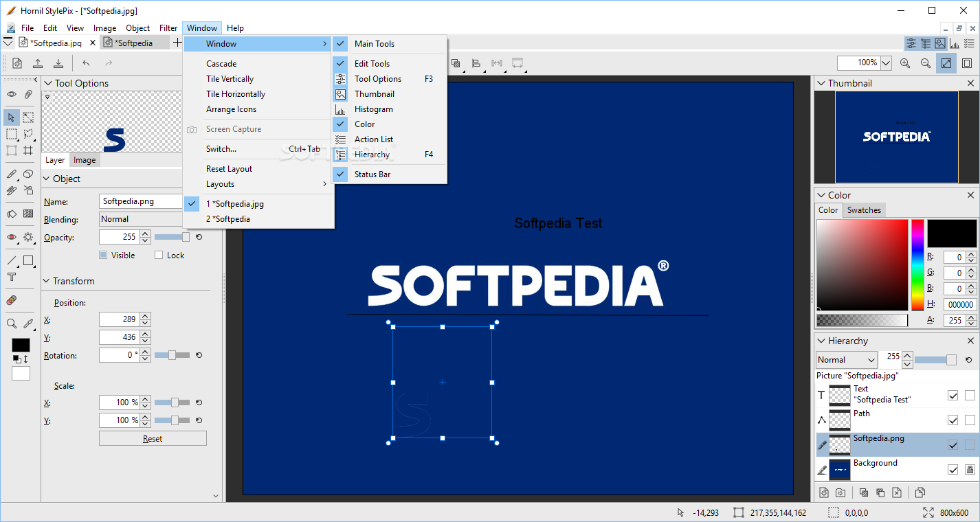Zoom out with the minus magnifier button
980x522 pixels.
pos(926,63)
